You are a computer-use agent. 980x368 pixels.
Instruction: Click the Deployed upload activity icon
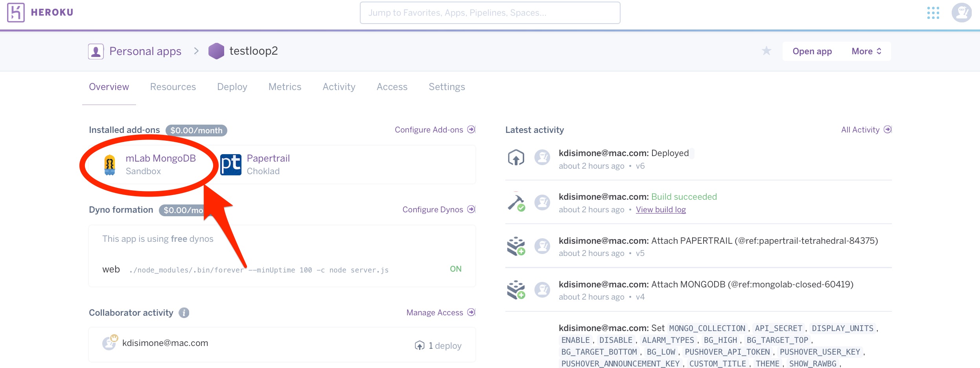coord(516,158)
